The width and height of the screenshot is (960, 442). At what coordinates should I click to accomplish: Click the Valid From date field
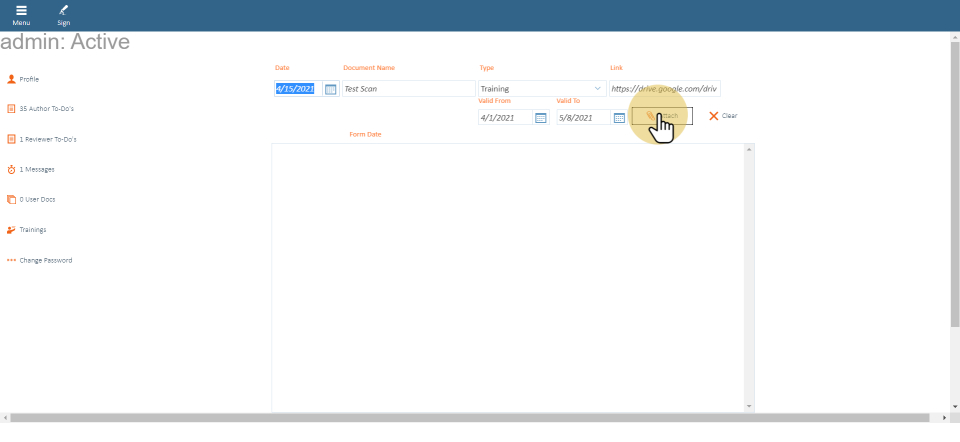tap(505, 118)
